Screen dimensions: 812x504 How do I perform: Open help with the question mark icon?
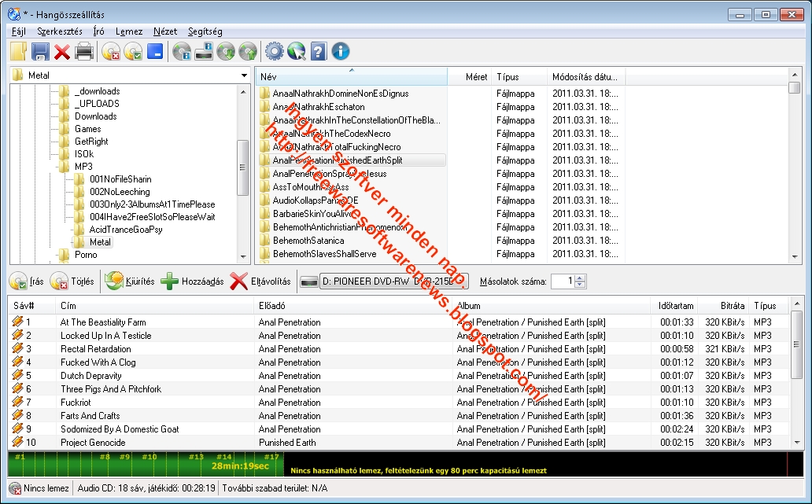click(x=319, y=51)
